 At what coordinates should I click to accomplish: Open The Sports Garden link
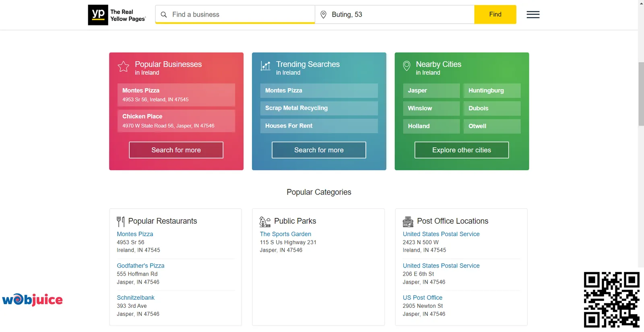tap(285, 234)
